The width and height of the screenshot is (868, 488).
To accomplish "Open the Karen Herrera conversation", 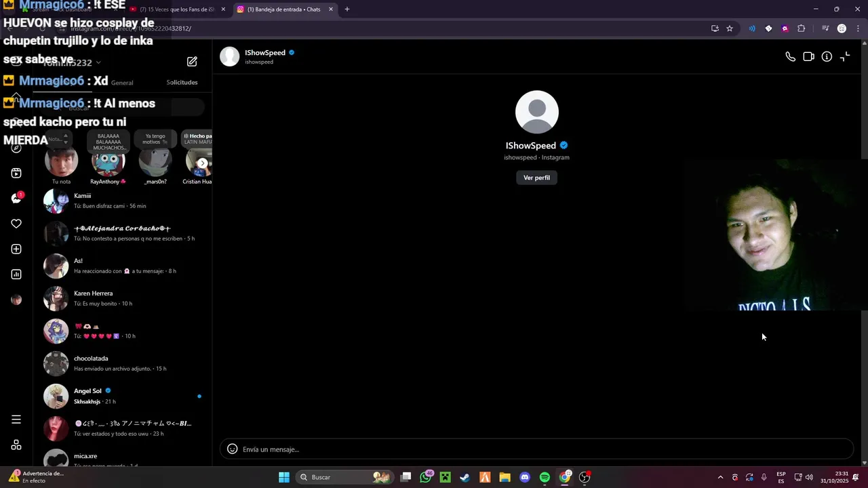I will click(x=123, y=298).
